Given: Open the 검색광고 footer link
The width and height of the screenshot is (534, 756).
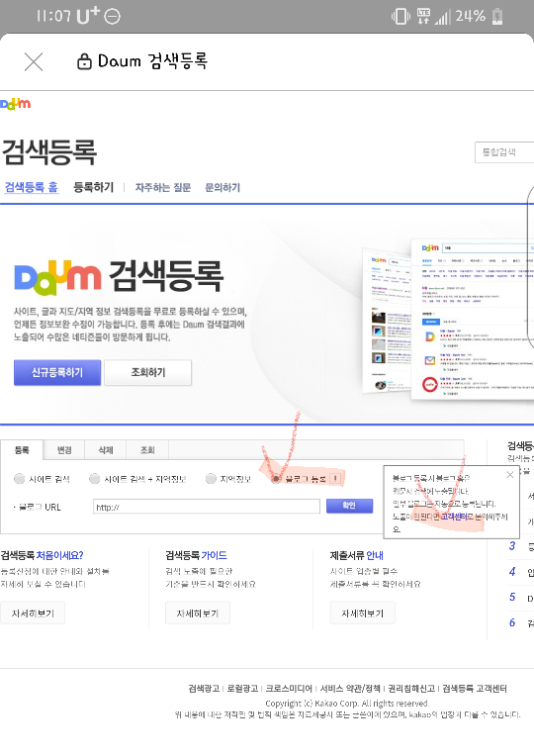Looking at the screenshot, I should pyautogui.click(x=204, y=689).
